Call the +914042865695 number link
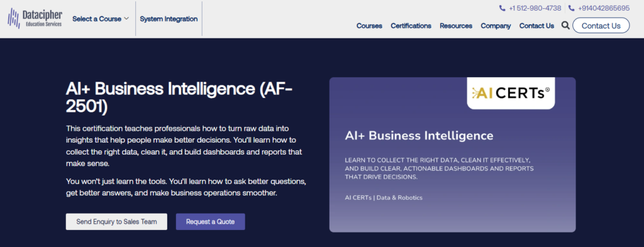 [x=603, y=8]
